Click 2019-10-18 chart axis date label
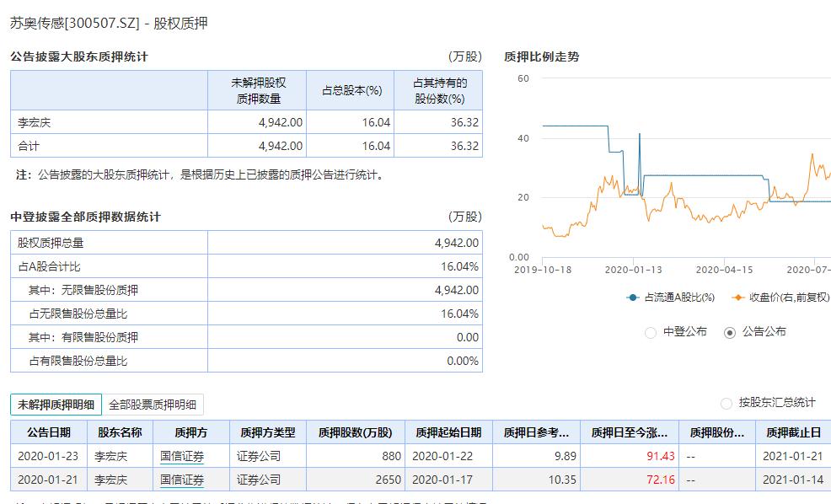The width and height of the screenshot is (831, 504). coord(543,270)
